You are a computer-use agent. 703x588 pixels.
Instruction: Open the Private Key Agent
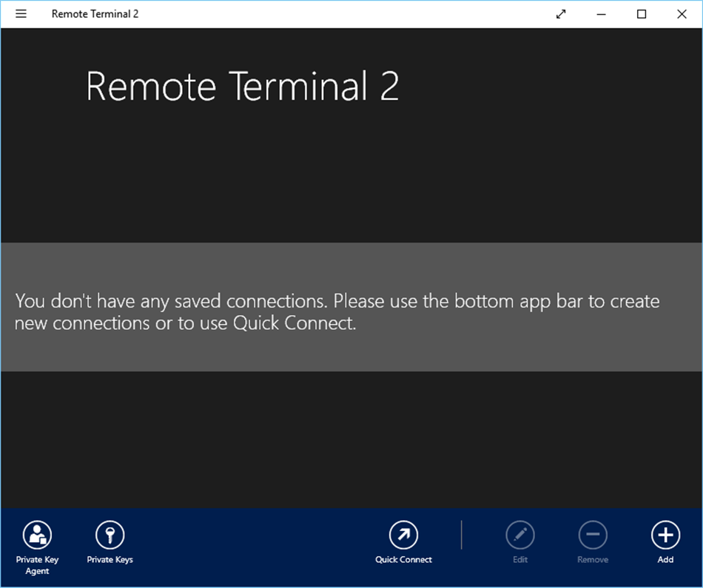37,534
